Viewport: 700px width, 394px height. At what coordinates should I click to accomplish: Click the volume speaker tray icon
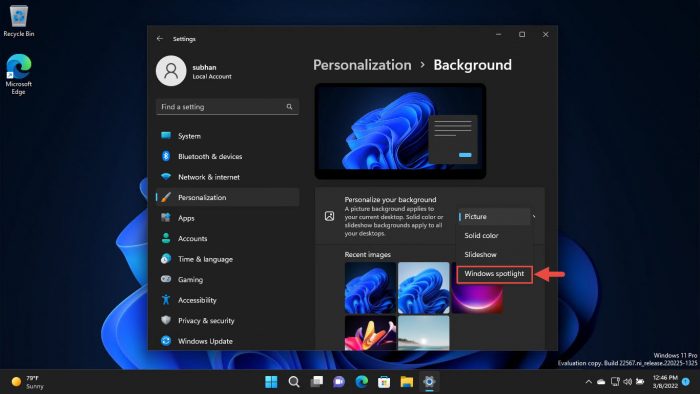pyautogui.click(x=628, y=382)
